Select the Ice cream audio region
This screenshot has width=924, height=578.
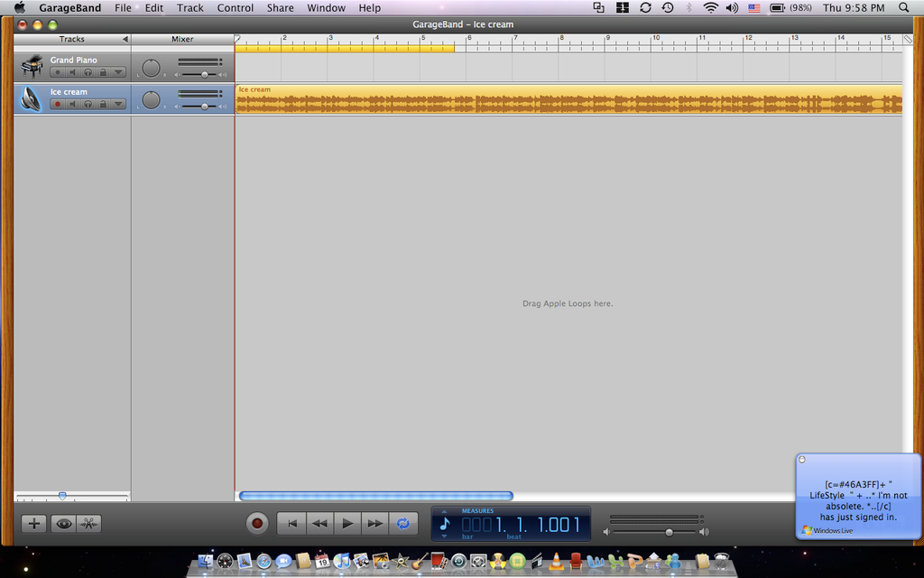(x=568, y=99)
